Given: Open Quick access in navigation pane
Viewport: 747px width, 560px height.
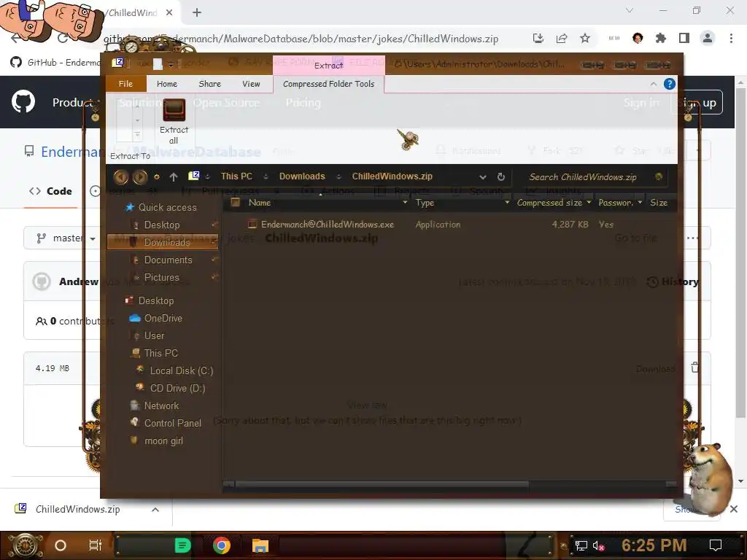Looking at the screenshot, I should (x=167, y=208).
